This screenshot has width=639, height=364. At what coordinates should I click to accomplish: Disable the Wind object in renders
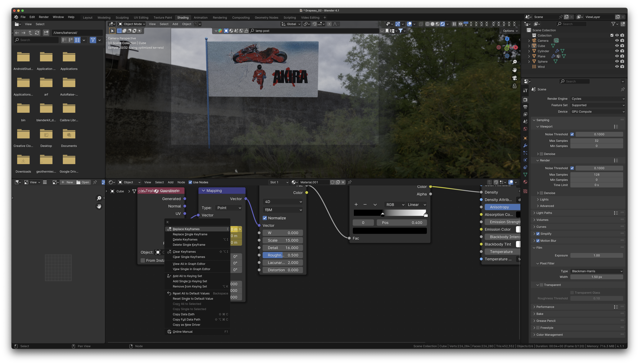pos(622,67)
